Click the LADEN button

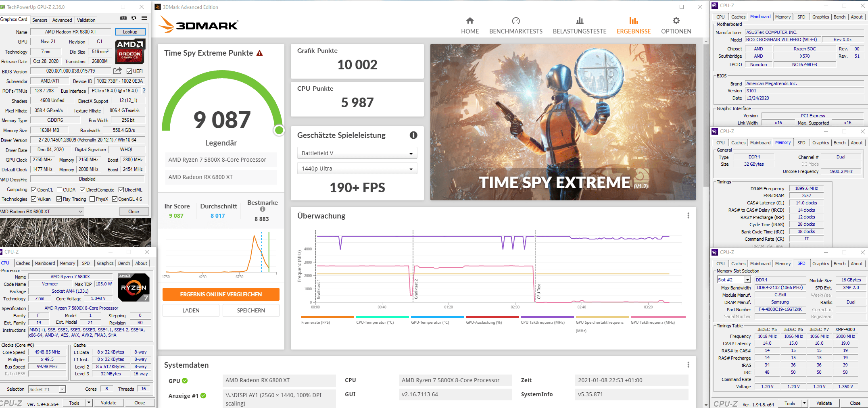pyautogui.click(x=191, y=310)
